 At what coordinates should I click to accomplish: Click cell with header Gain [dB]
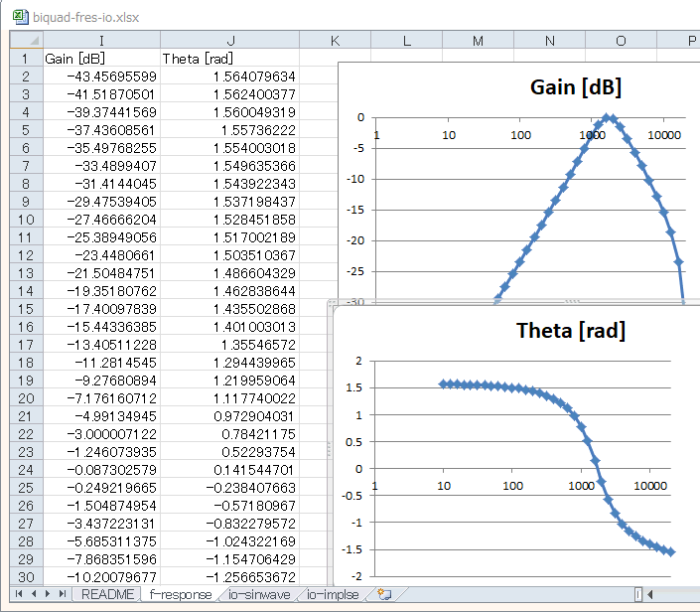[101, 58]
